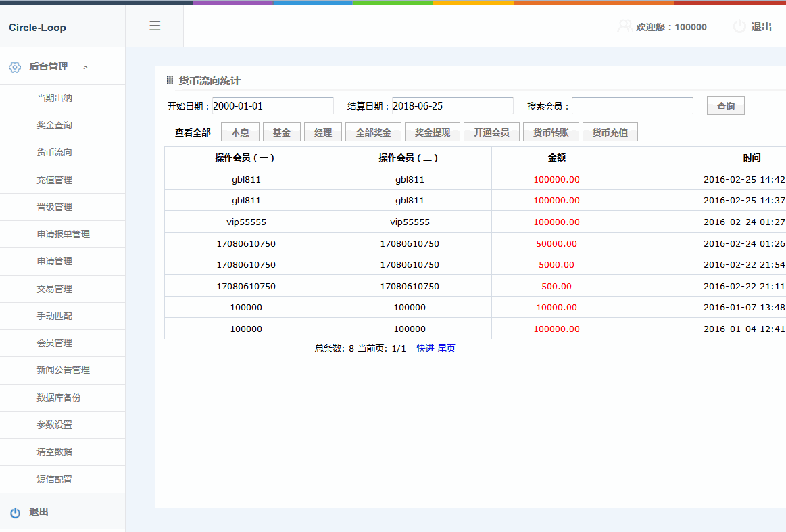Switch to the 货币充值 filter
Image resolution: width=786 pixels, height=532 pixels.
click(610, 132)
